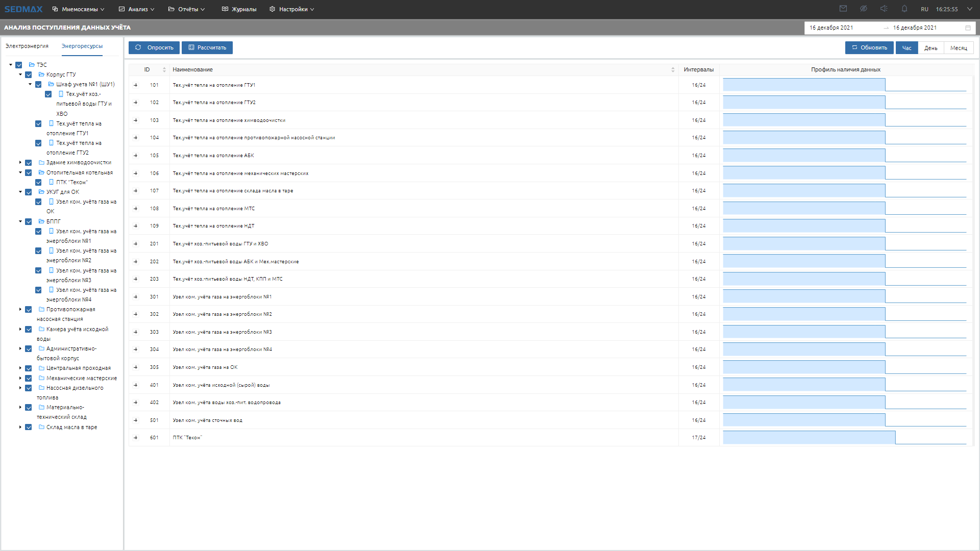The image size is (980, 551).
Task: Toggle the ПТК "Текон" tree checkbox
Action: [38, 182]
